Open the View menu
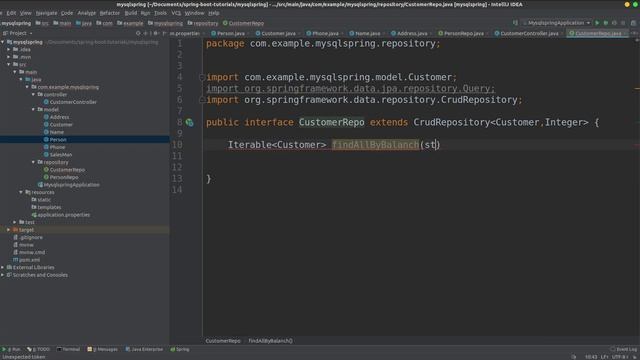 tap(25, 13)
